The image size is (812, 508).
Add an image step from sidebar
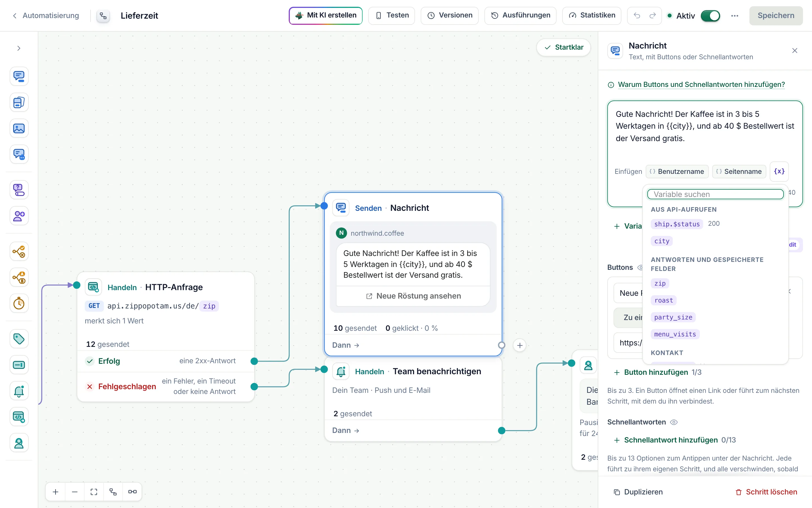click(19, 128)
